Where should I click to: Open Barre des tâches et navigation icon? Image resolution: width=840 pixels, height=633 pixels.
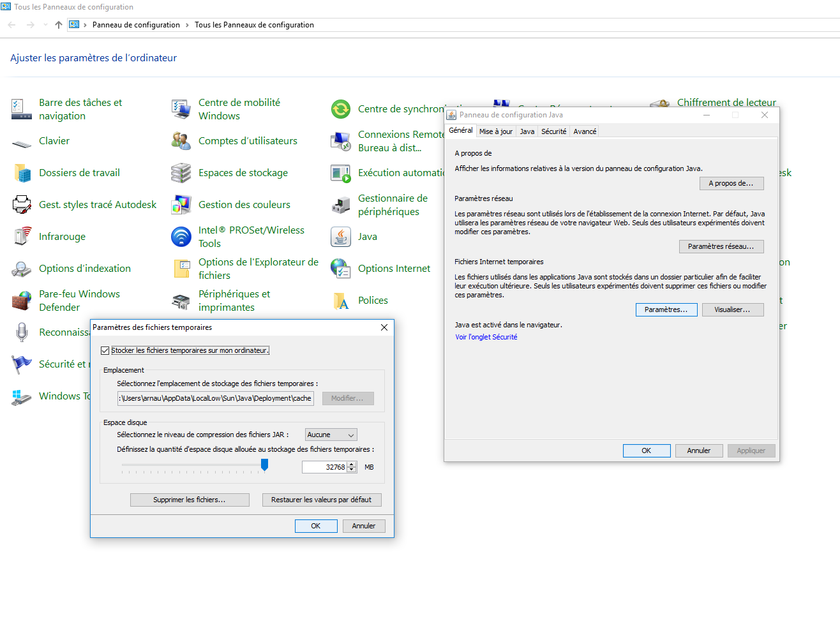point(22,109)
